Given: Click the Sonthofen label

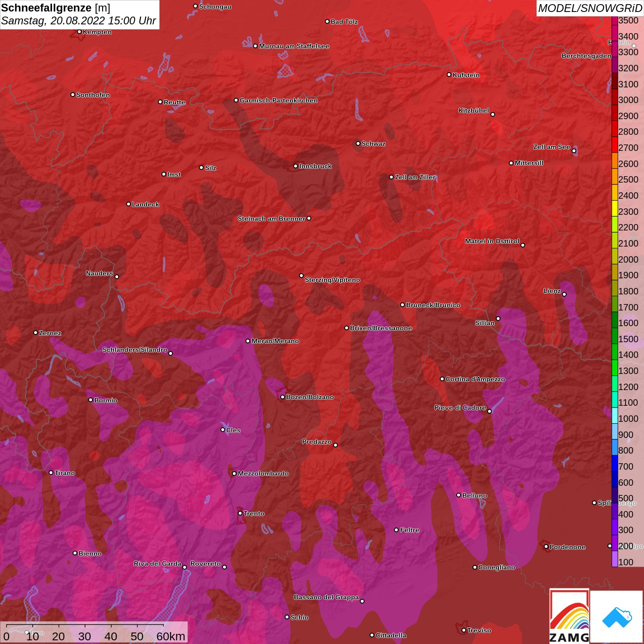Looking at the screenshot, I should pyautogui.click(x=93, y=95).
